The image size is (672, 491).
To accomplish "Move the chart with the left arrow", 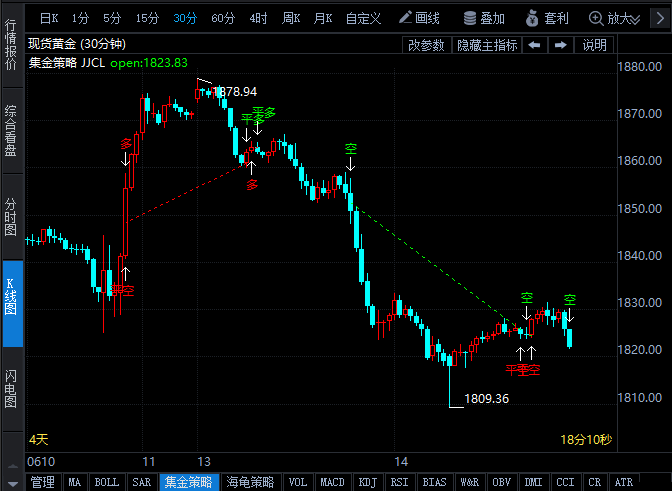I will [534, 45].
